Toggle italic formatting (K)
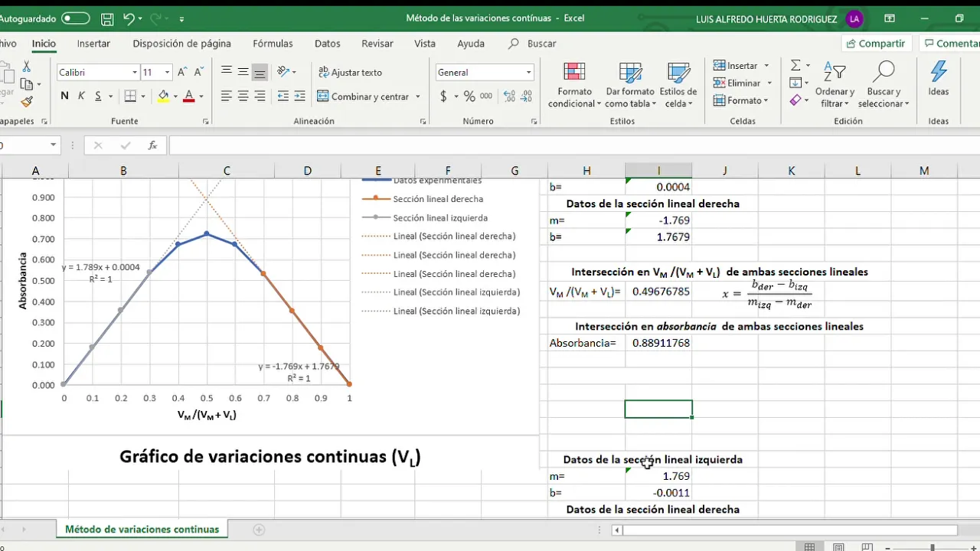The height and width of the screenshot is (551, 980). (x=81, y=96)
